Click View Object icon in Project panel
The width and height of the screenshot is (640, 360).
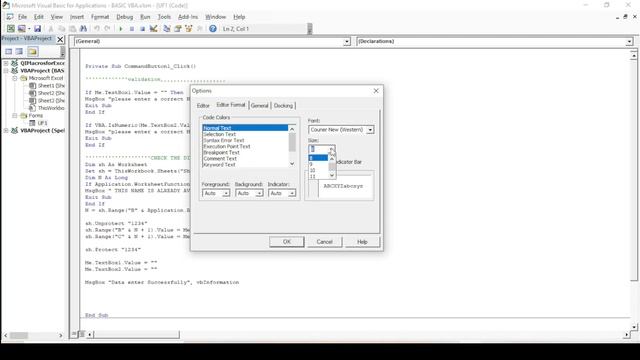[19, 51]
